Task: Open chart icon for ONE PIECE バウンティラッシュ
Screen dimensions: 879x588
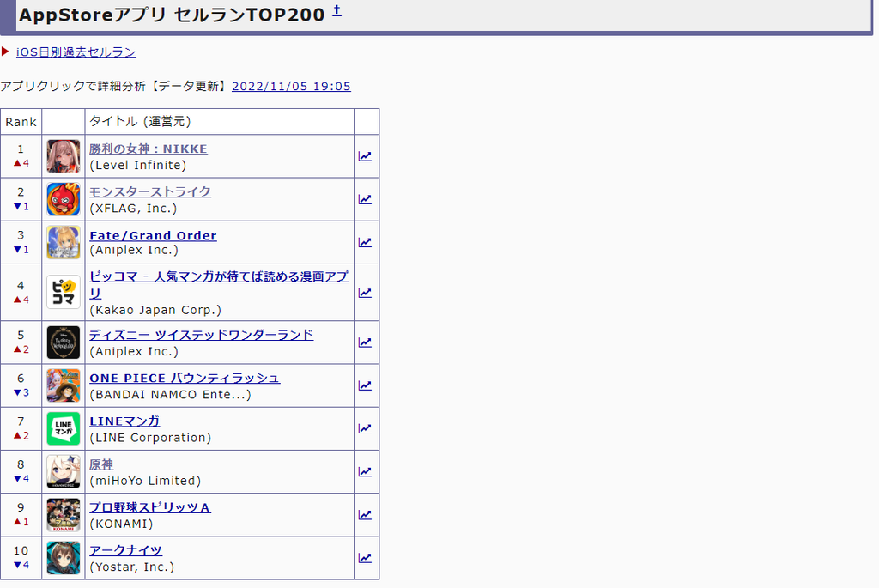Action: pyautogui.click(x=365, y=385)
